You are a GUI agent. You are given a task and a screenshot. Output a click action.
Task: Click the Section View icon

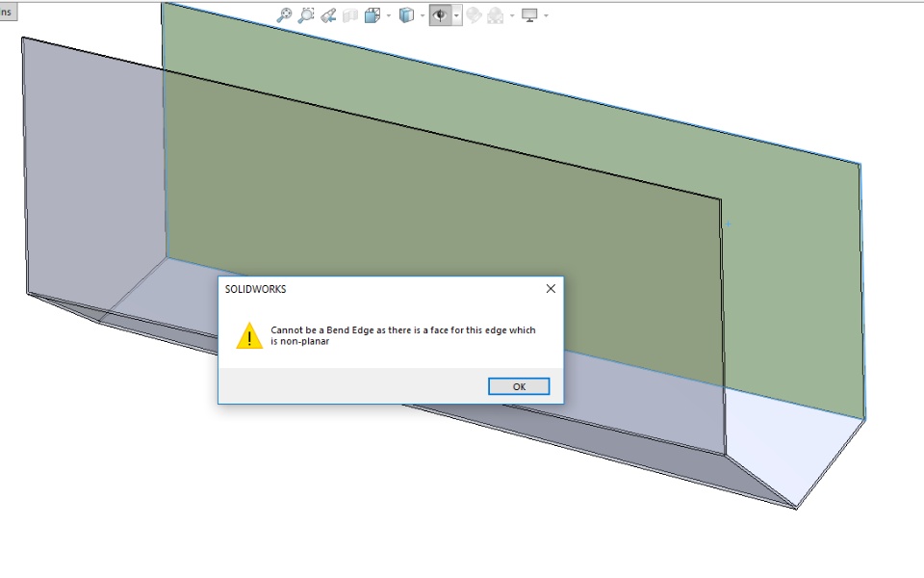350,15
